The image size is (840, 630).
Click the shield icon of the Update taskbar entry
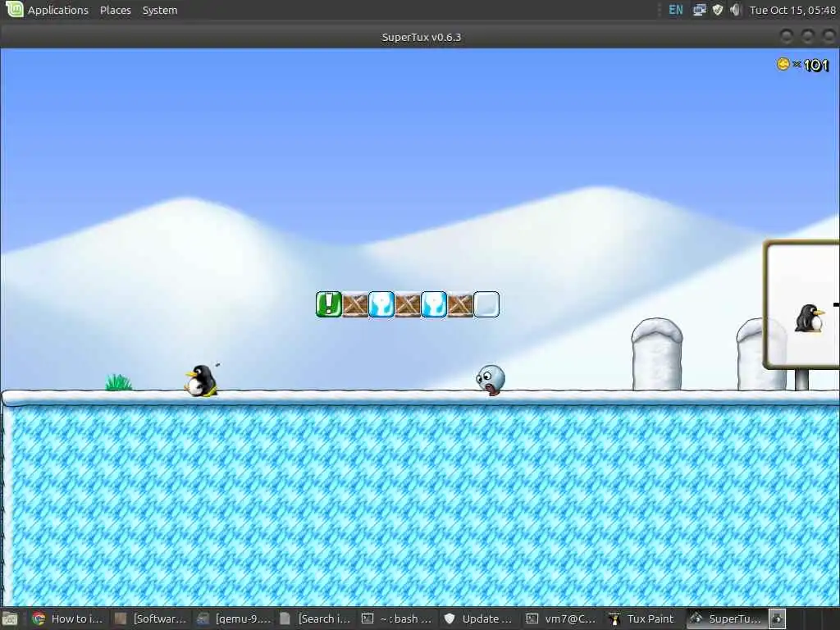pos(450,619)
